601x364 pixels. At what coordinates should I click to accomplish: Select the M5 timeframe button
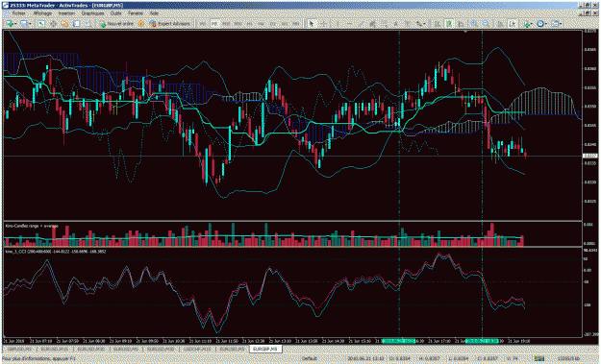click(x=213, y=24)
